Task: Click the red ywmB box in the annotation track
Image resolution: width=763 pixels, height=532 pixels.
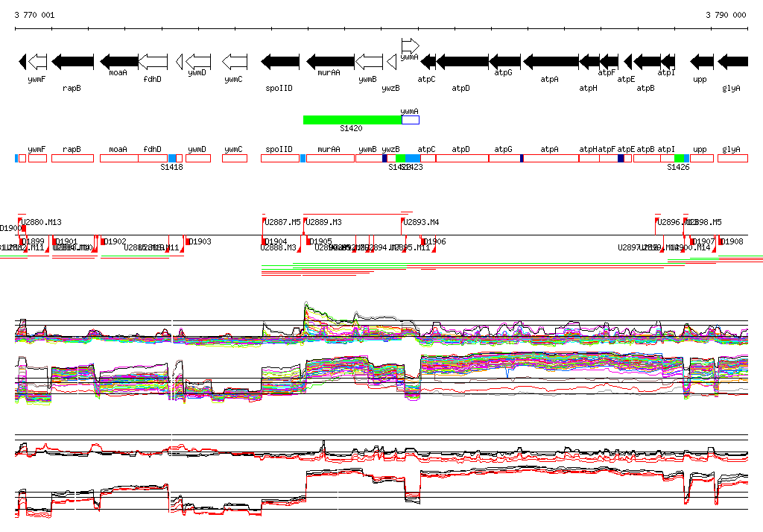Action: click(369, 158)
